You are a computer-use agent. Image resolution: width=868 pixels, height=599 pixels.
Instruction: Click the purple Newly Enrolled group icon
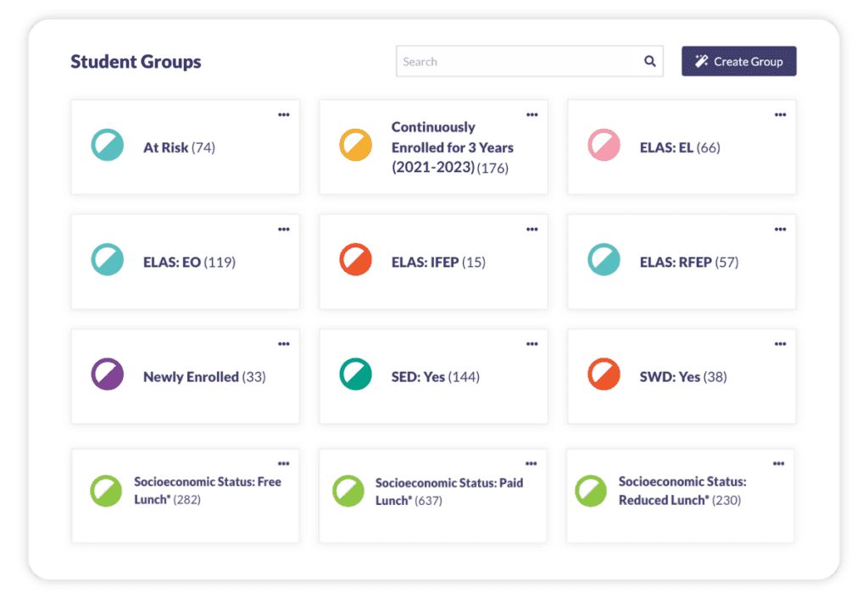click(108, 374)
